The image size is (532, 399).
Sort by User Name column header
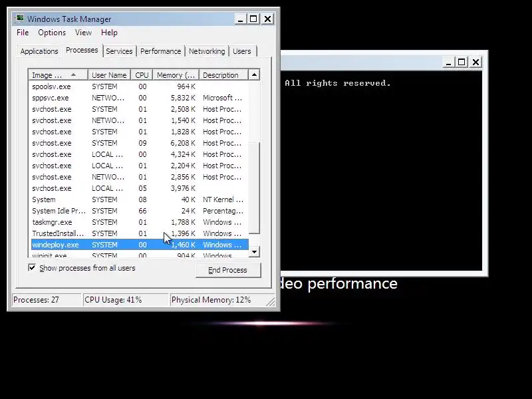point(109,75)
